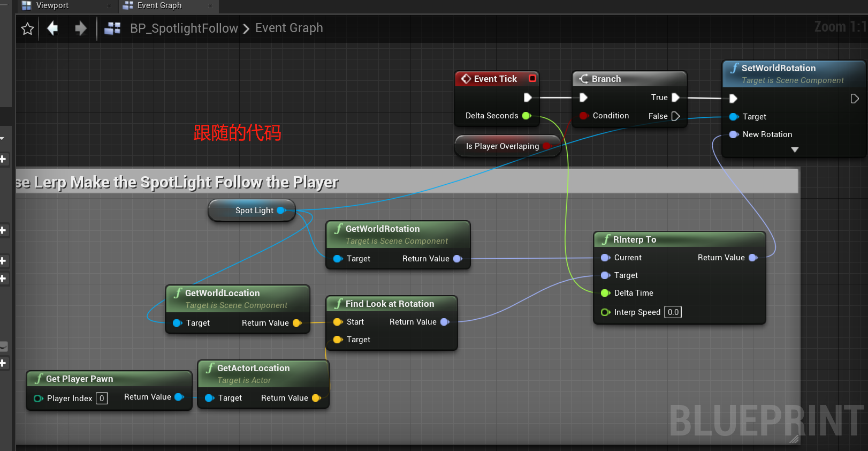Click the GetActorLocation Return Value pin
This screenshot has height=451, width=868.
pyautogui.click(x=316, y=398)
